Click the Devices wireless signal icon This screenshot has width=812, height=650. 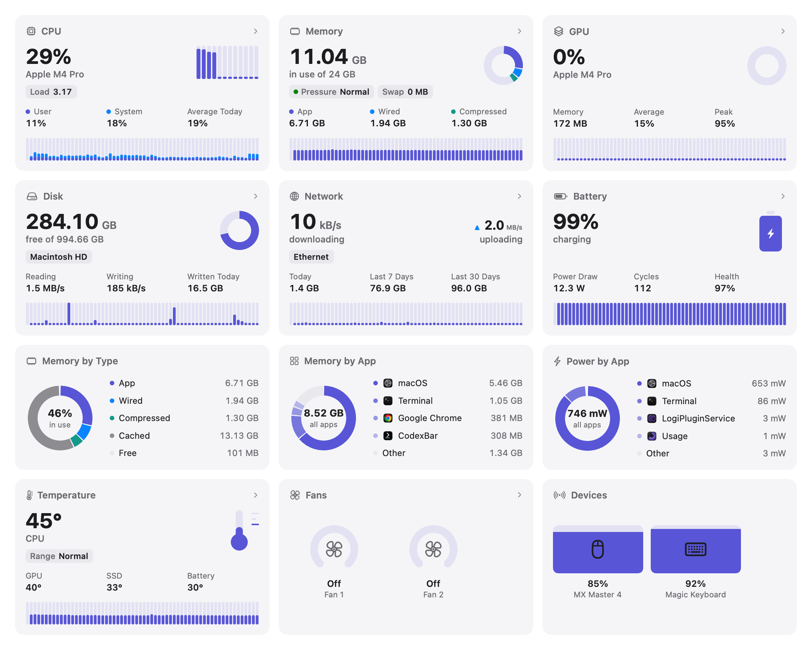click(x=559, y=495)
